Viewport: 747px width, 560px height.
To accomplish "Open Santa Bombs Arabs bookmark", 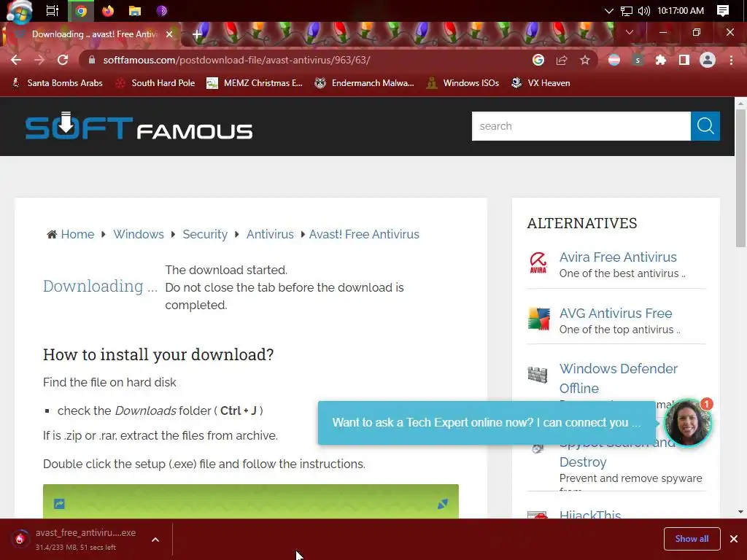I will pyautogui.click(x=57, y=83).
